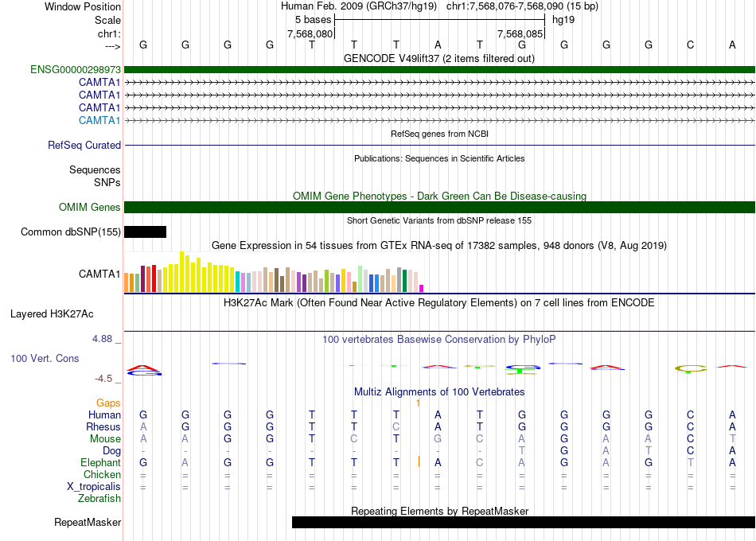The height and width of the screenshot is (541, 756).
Task: Click the orange gap marker in Gaps row
Action: coord(419,403)
